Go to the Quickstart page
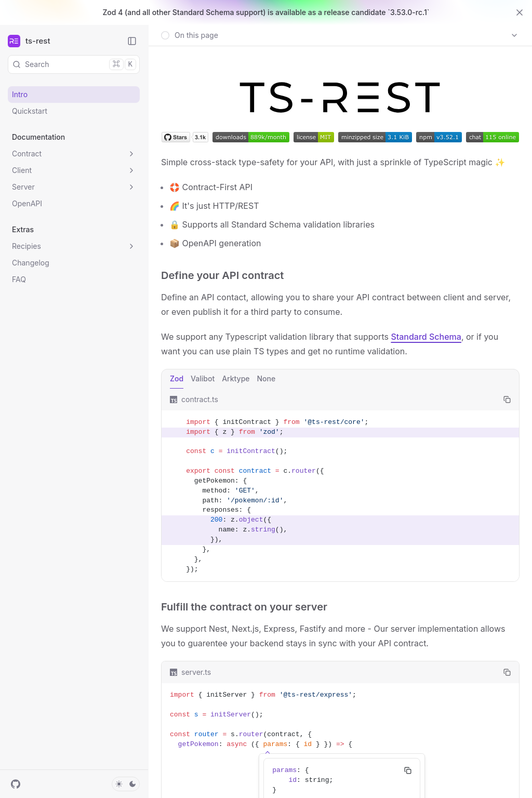The width and height of the screenshot is (532, 798). click(30, 111)
